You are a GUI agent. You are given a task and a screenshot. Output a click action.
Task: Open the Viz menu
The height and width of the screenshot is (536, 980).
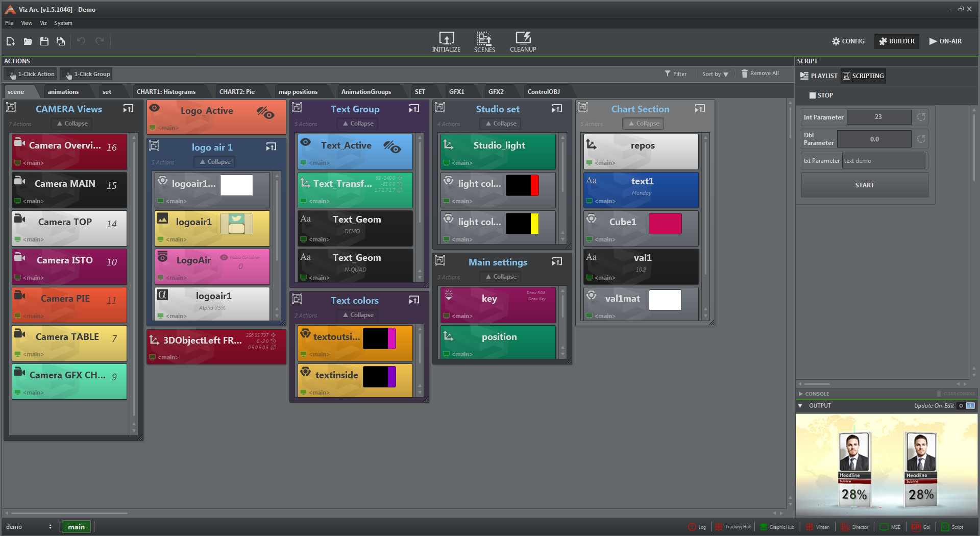pos(43,23)
